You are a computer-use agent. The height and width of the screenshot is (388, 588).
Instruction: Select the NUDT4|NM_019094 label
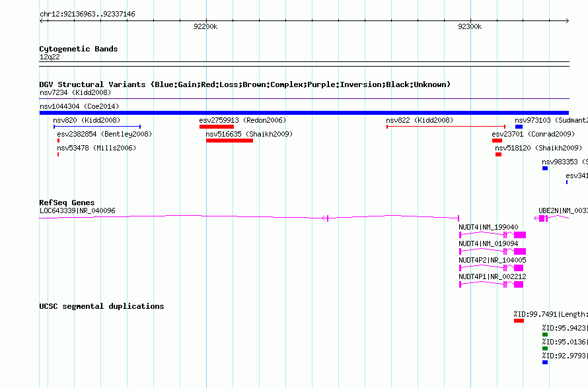[489, 243]
